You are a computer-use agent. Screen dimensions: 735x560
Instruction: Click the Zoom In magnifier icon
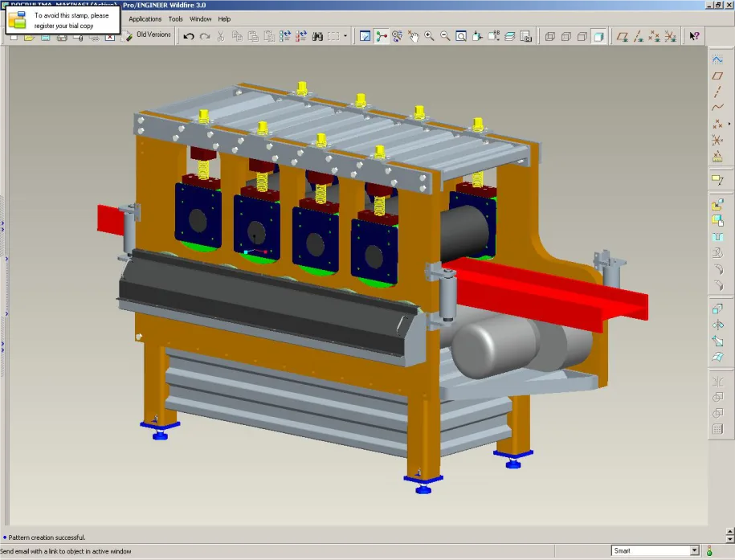point(429,36)
